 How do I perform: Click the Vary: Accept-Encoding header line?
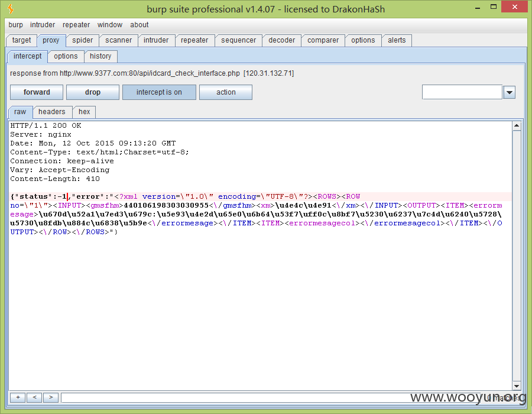(x=60, y=170)
